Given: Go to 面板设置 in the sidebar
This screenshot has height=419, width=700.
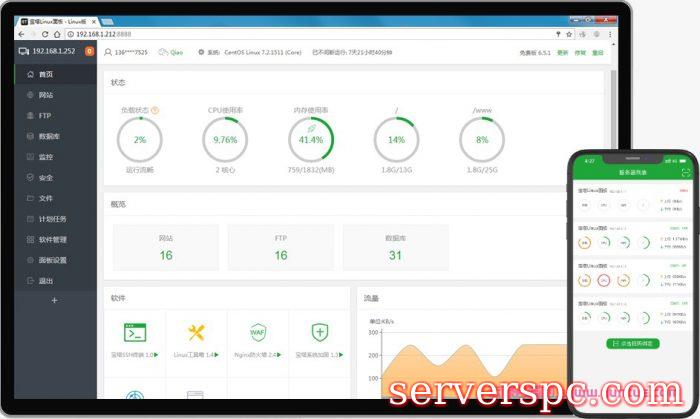Looking at the screenshot, I should (x=51, y=260).
